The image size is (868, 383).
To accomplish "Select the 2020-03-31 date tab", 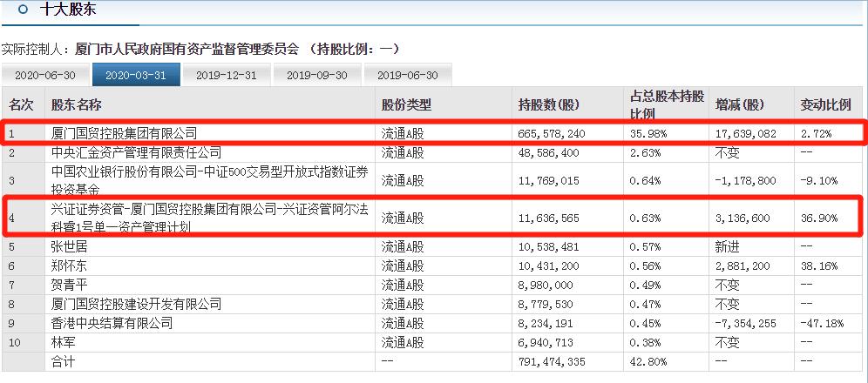I will click(x=136, y=75).
